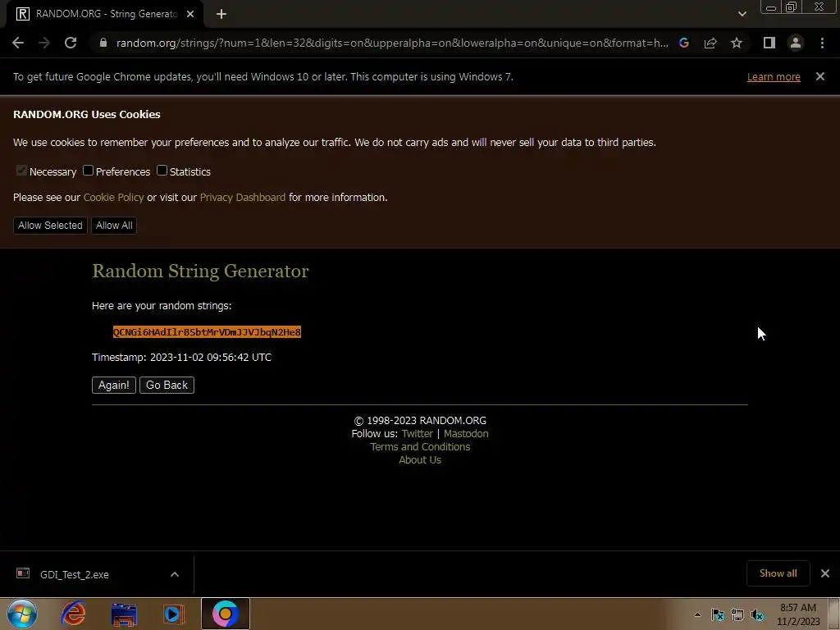The image size is (840, 630).
Task: Click the highlighted random string
Action: click(207, 332)
